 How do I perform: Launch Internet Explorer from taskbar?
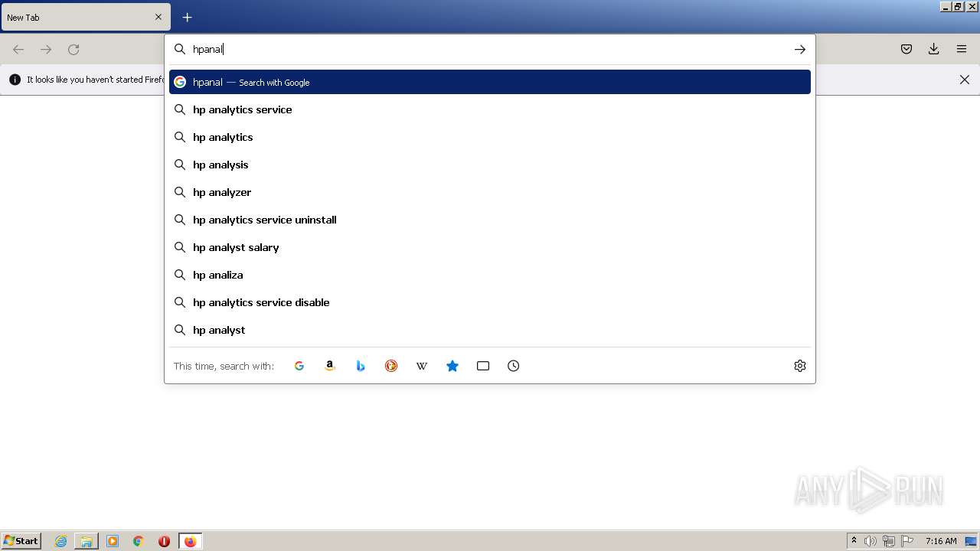click(61, 541)
